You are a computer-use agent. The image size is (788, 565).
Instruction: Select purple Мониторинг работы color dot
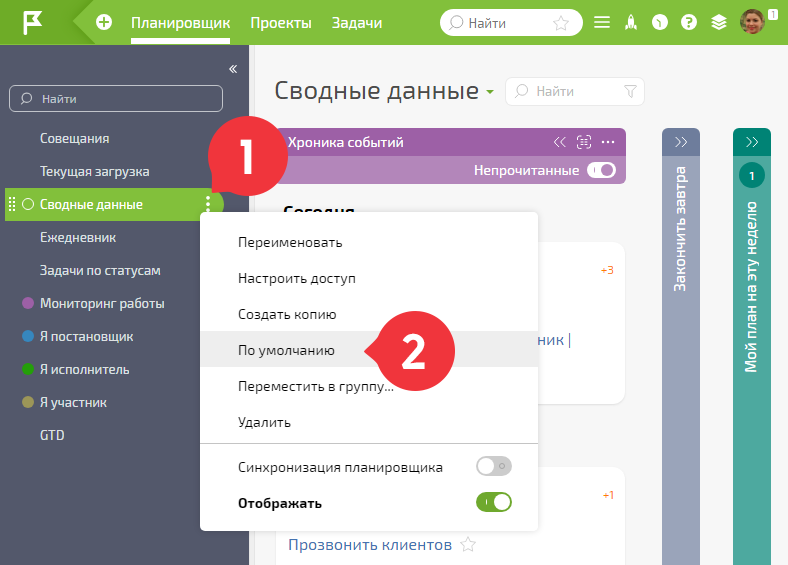[x=28, y=303]
